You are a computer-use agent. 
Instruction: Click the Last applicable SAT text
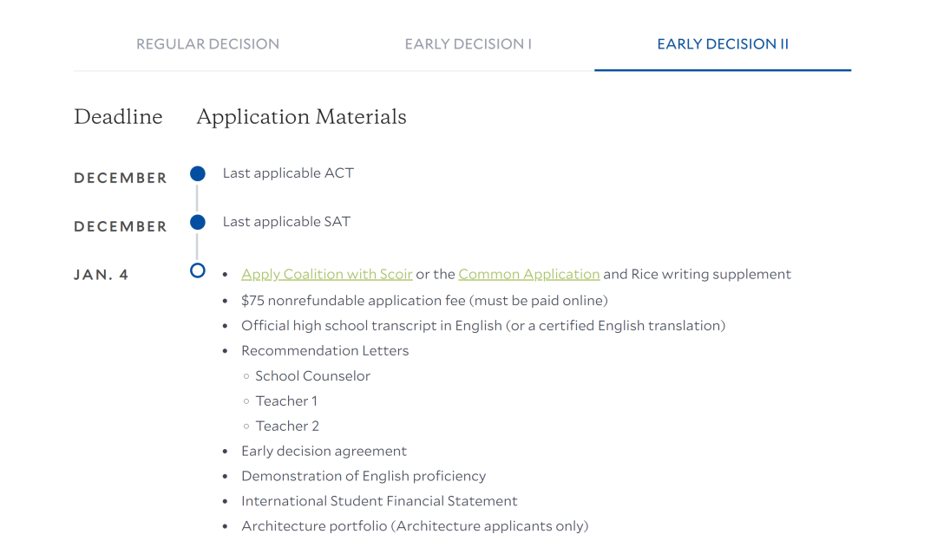[286, 222]
